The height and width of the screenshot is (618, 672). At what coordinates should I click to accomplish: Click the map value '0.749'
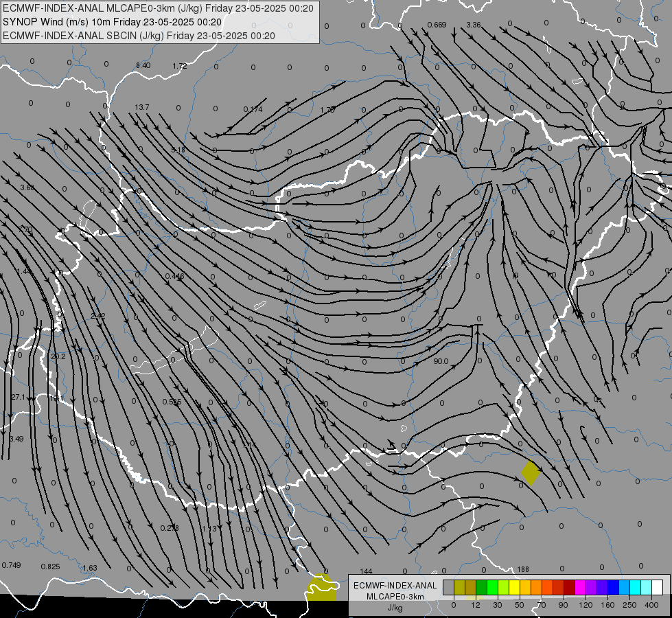[x=11, y=565]
